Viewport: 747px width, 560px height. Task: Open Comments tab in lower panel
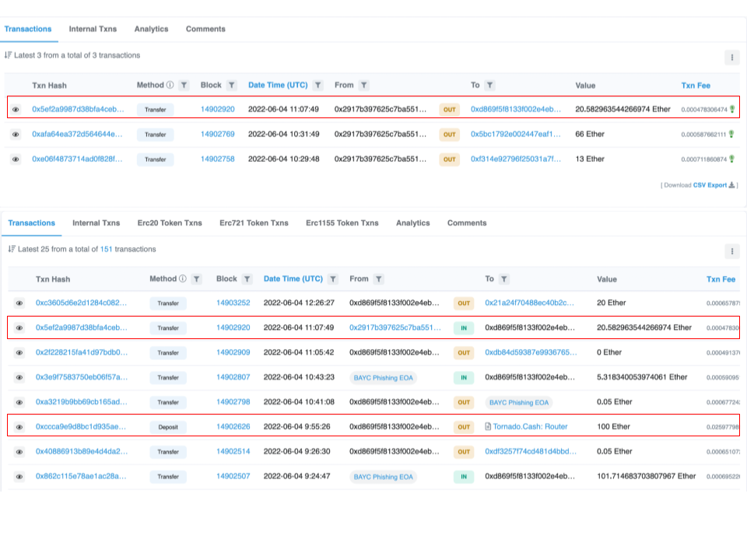point(467,223)
